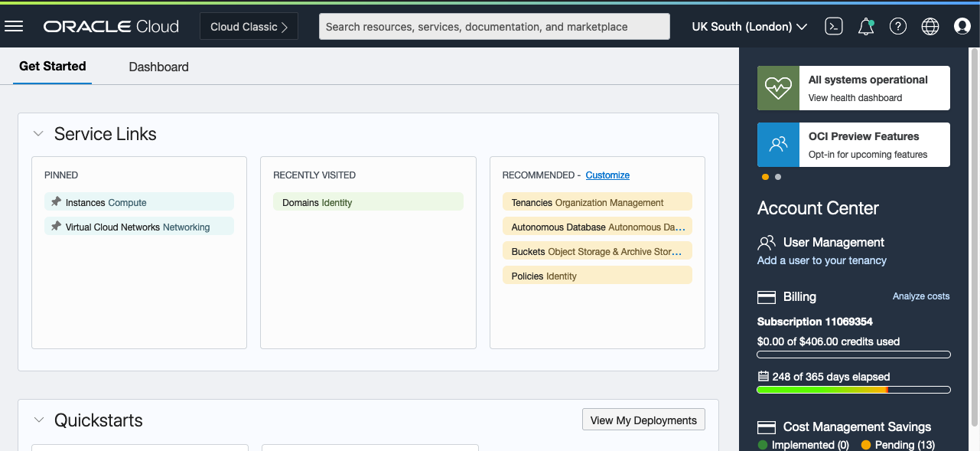Viewport: 980px width, 451px height.
Task: Launch Cloud Shell from the top bar
Action: pyautogui.click(x=833, y=26)
